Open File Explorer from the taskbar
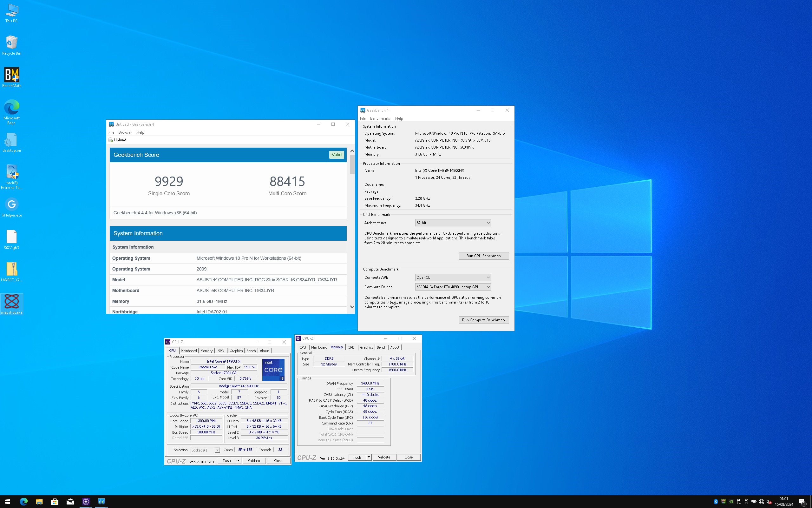 (x=39, y=502)
